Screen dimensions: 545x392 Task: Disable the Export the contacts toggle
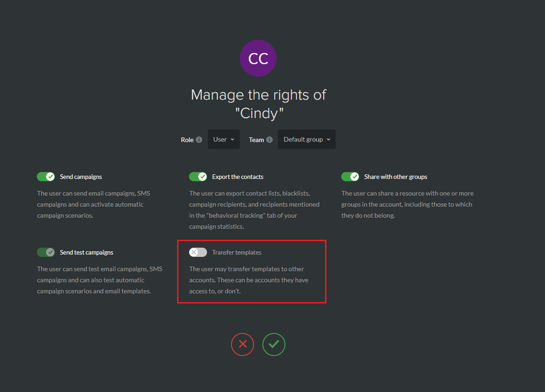198,177
